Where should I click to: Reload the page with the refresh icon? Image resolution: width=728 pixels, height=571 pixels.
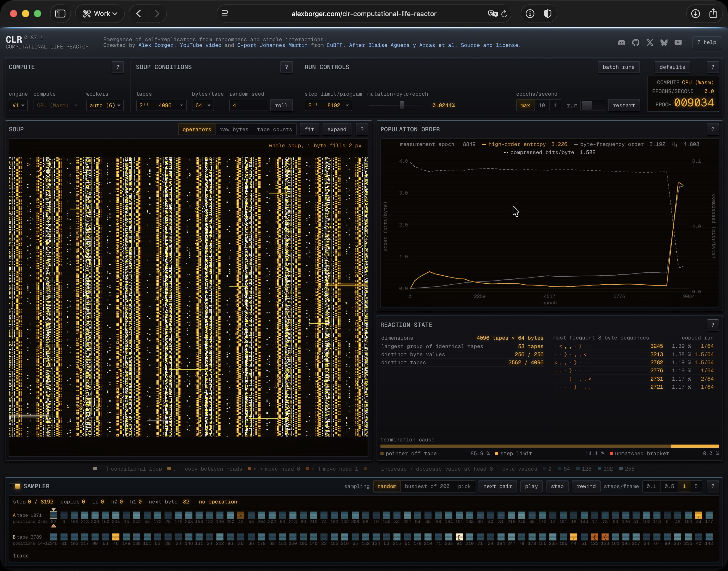pos(504,14)
